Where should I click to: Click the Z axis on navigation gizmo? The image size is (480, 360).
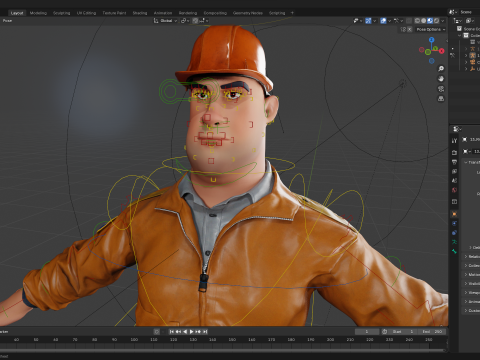(432, 40)
